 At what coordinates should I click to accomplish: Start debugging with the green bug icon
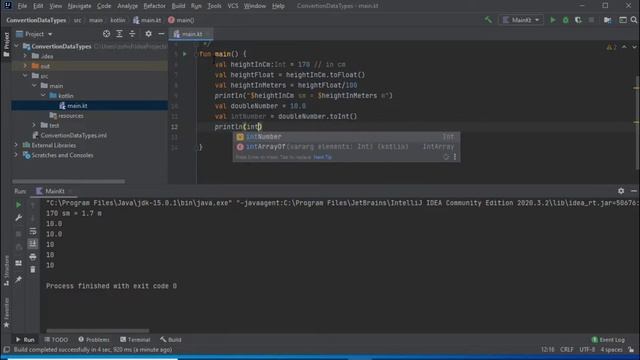pyautogui.click(x=565, y=20)
